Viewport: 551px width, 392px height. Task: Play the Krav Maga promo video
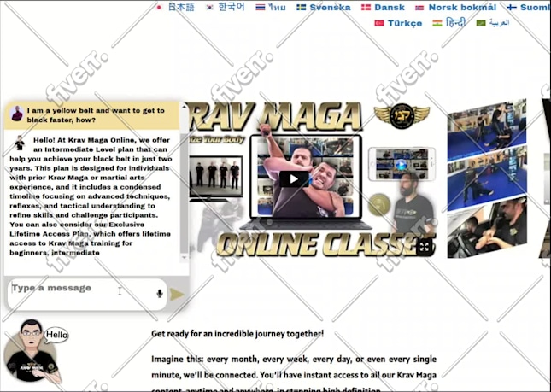click(x=294, y=179)
